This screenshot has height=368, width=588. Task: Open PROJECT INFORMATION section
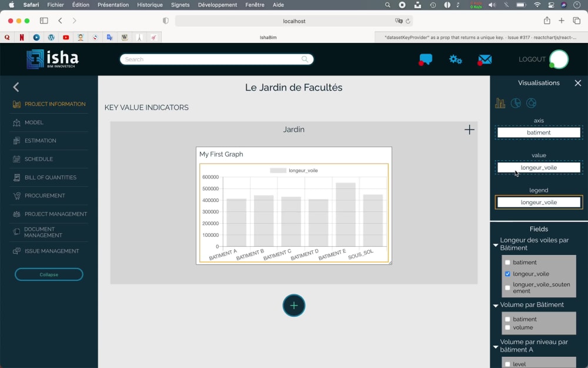55,104
